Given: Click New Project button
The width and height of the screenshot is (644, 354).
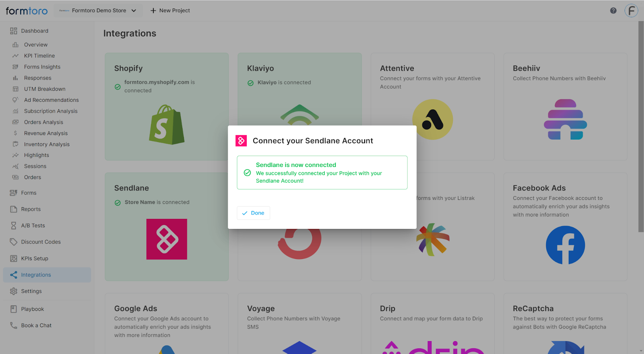Looking at the screenshot, I should (170, 10).
